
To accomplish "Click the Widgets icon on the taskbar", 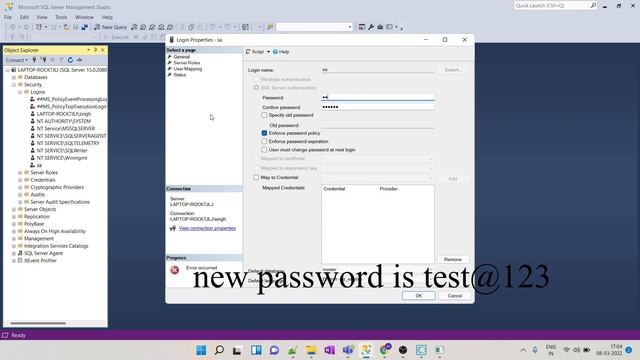I will [256, 350].
